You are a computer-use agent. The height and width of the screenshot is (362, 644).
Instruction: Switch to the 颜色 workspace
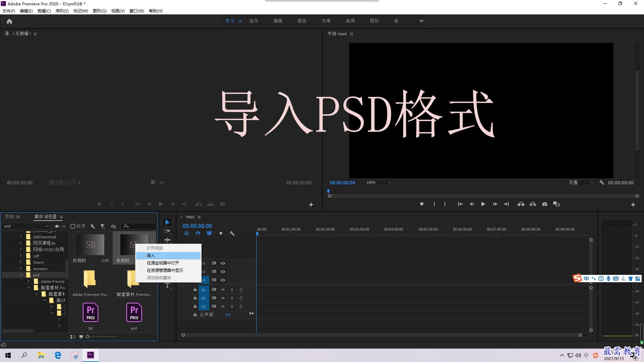(302, 21)
